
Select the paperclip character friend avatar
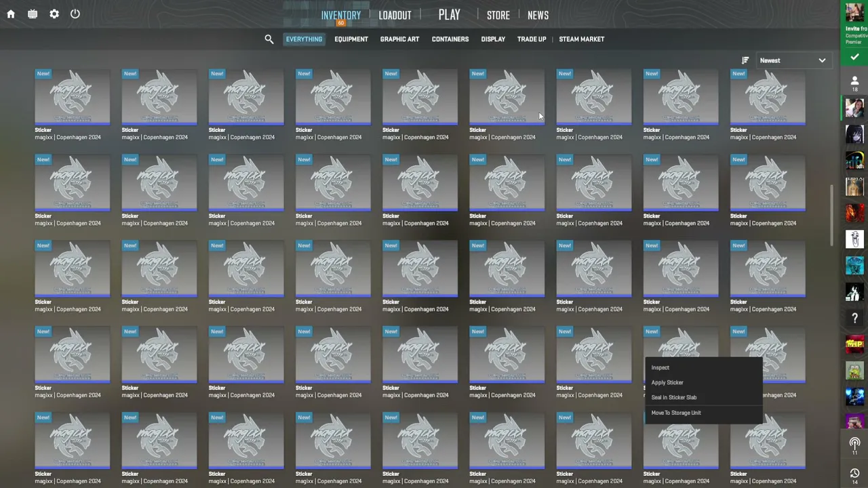tap(854, 239)
